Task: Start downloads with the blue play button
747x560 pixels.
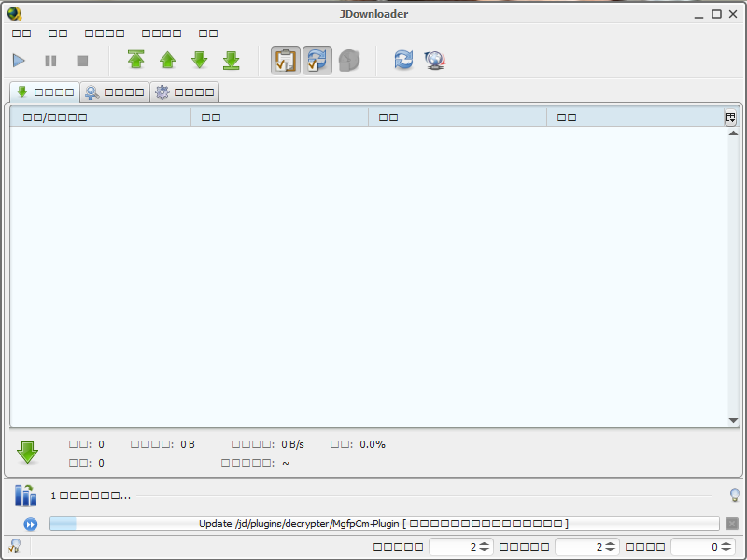Action: (19, 61)
